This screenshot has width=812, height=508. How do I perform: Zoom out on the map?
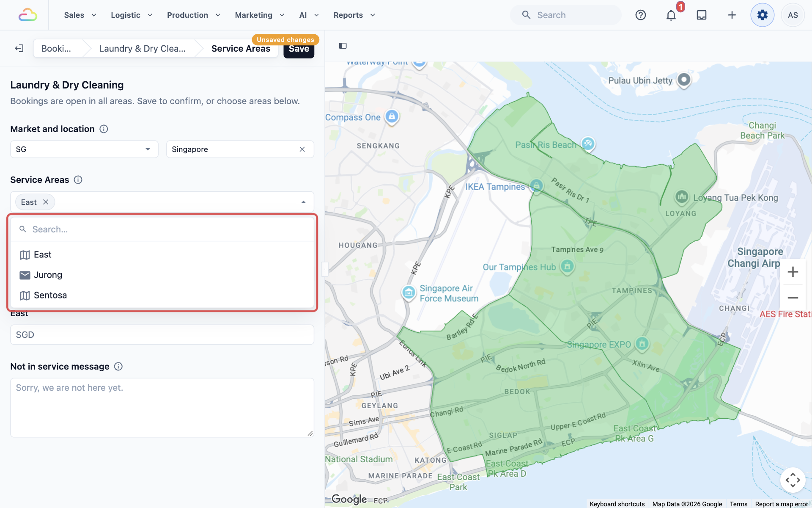(x=793, y=298)
